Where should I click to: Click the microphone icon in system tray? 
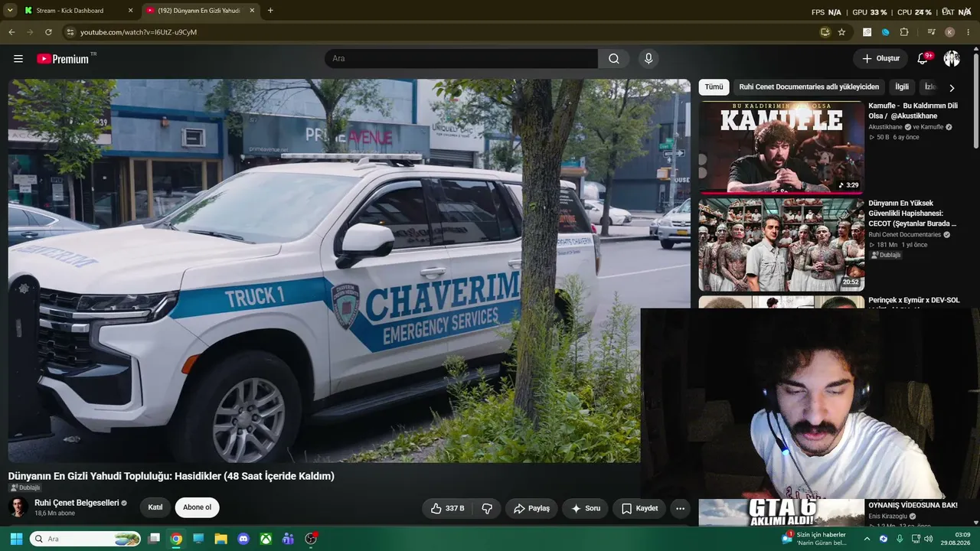[x=900, y=539]
